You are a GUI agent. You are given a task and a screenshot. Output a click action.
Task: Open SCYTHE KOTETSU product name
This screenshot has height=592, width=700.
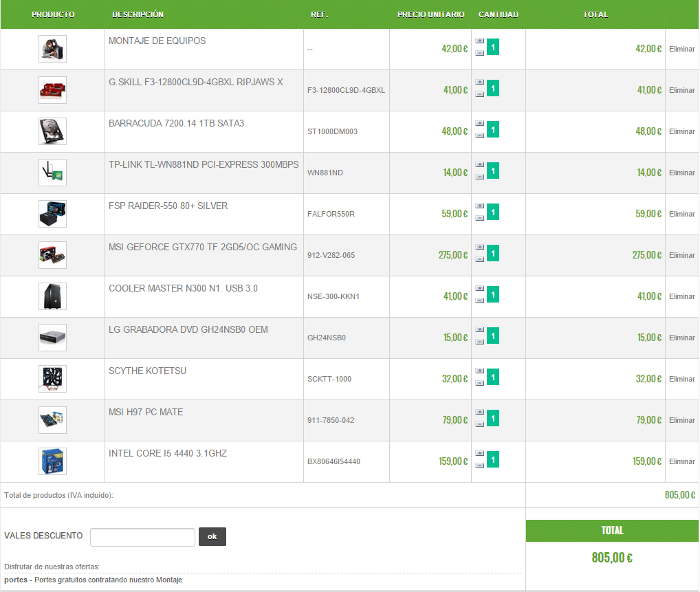click(147, 371)
